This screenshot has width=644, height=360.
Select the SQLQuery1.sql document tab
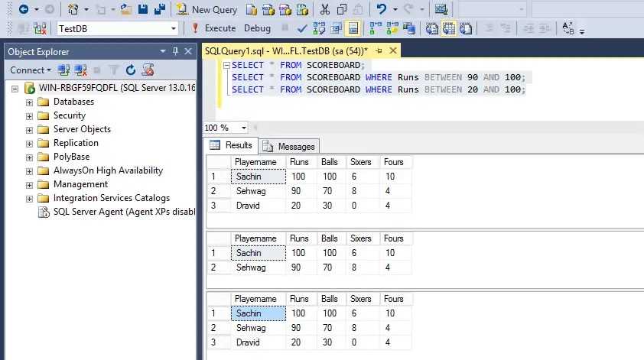coord(286,51)
